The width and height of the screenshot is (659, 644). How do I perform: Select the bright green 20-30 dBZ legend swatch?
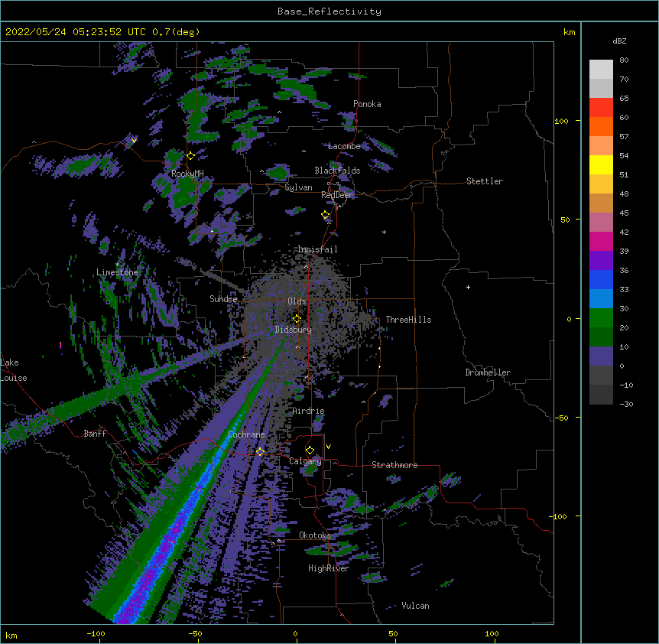[x=601, y=318]
